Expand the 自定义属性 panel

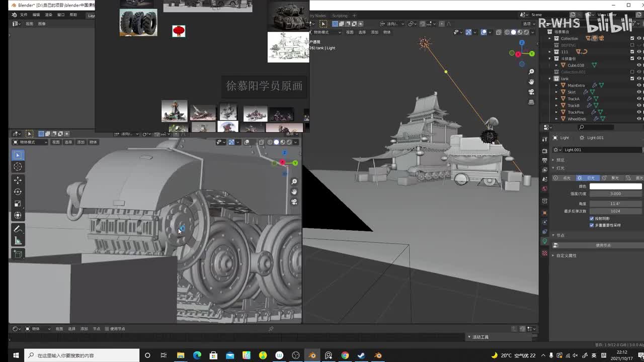click(x=566, y=255)
